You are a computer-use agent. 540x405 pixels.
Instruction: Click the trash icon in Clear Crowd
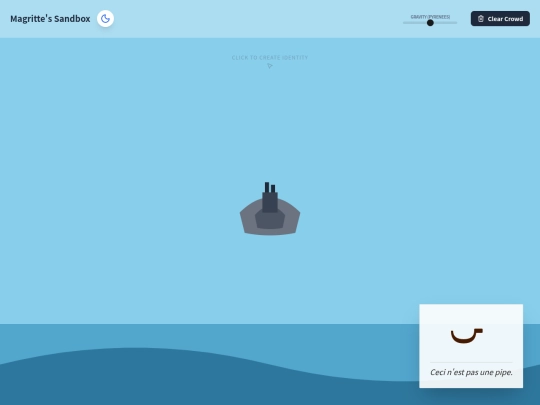pos(481,19)
